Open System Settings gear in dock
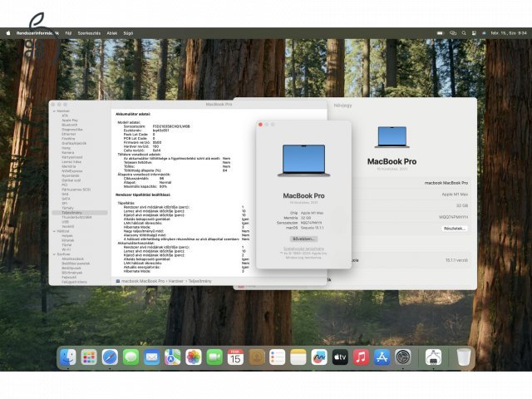The width and height of the screenshot is (532, 399). 403,357
